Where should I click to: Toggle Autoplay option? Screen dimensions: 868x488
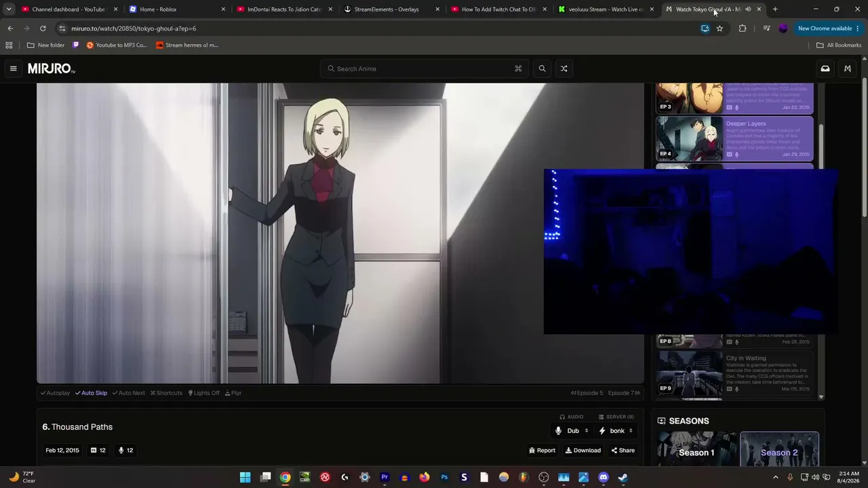tap(55, 393)
